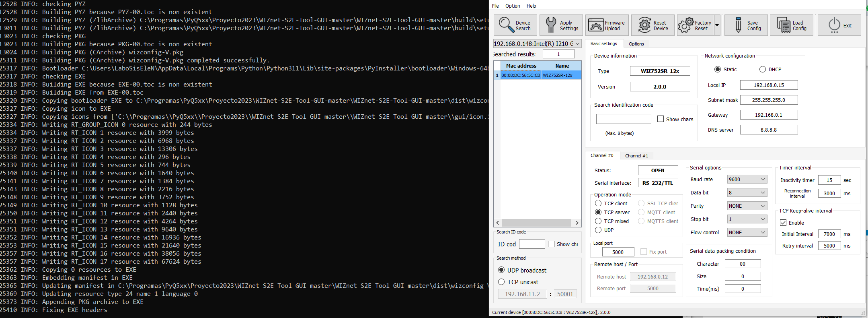
Task: Choose TCP mixed operation mode
Action: 598,221
